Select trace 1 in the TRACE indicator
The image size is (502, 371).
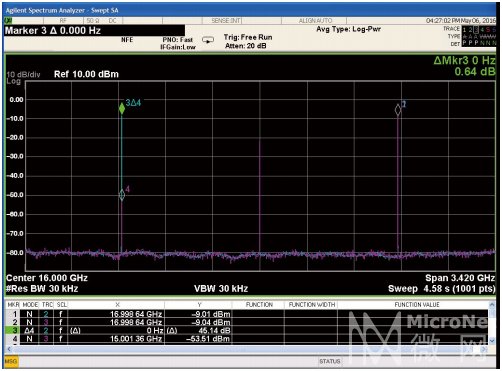[x=465, y=30]
